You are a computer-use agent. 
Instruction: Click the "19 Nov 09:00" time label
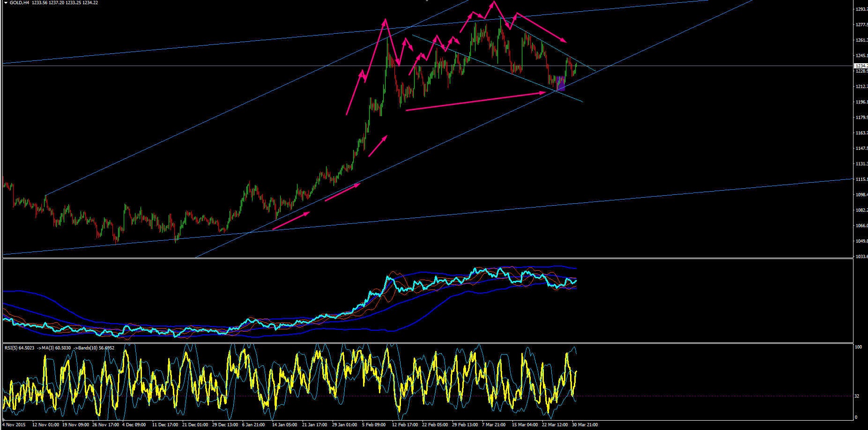(x=75, y=425)
